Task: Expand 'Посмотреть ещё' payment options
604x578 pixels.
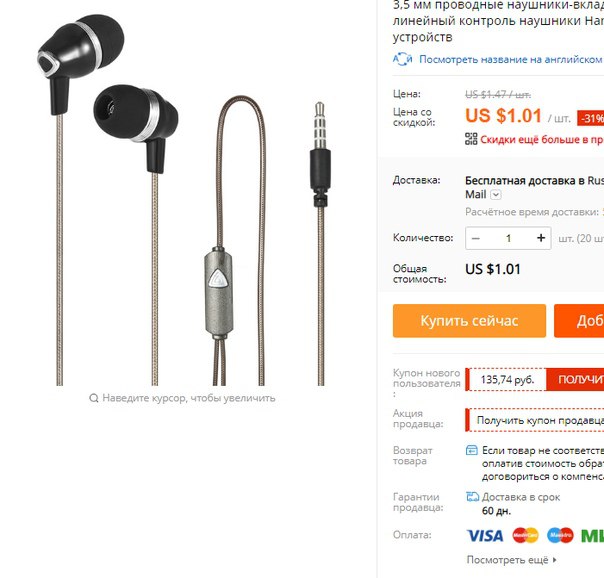Action: point(512,560)
